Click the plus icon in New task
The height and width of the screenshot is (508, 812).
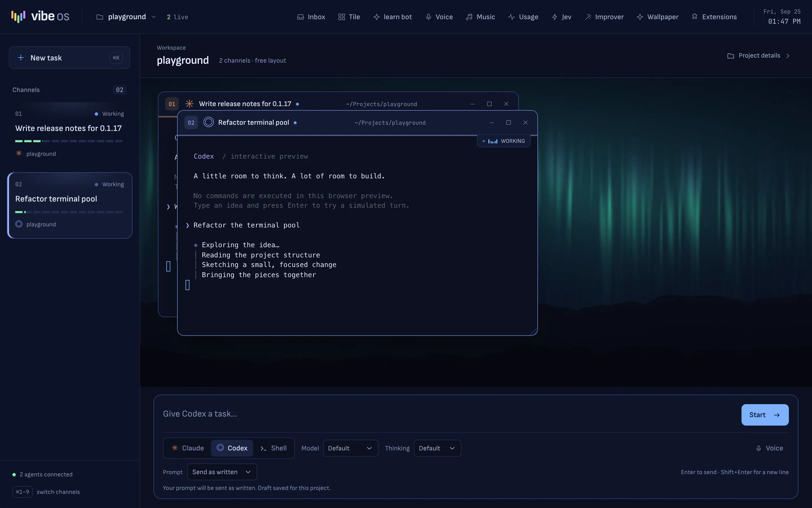[21, 58]
